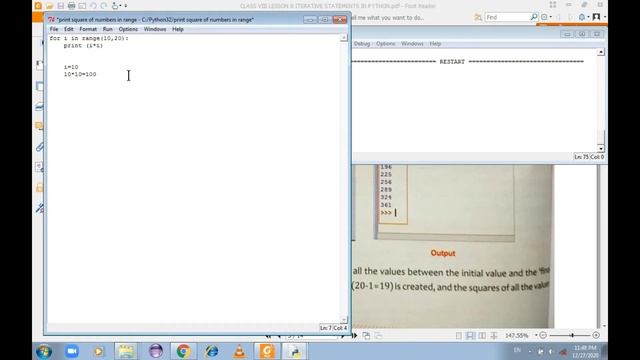Click the IDLE editor scrollbar up arrow
Viewport: 640px width, 360px height.
click(344, 38)
